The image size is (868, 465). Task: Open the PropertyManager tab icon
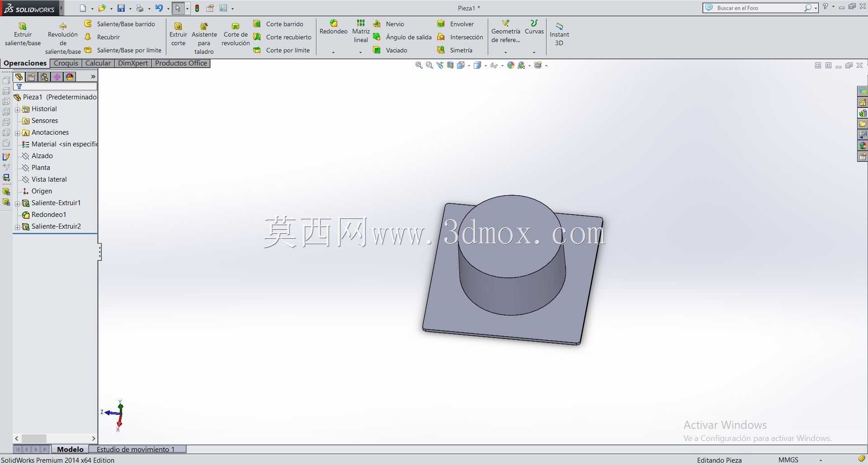tap(32, 77)
